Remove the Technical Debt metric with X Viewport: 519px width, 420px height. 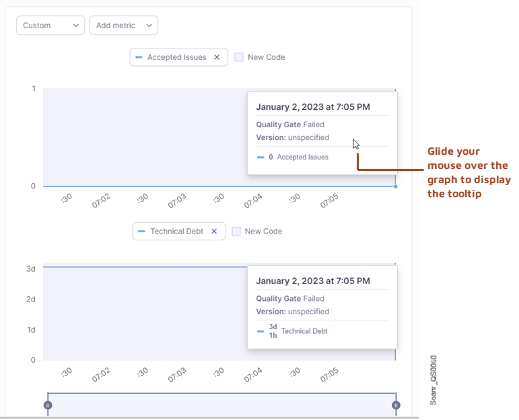(x=214, y=231)
